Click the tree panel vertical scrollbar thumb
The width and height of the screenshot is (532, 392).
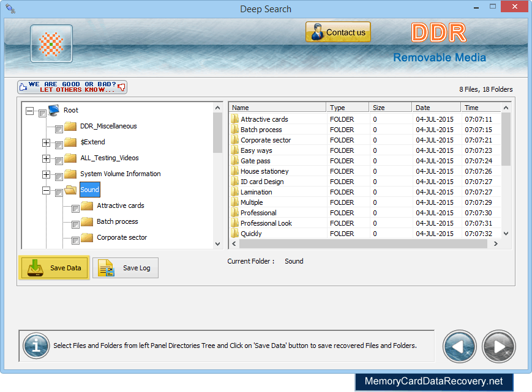tap(218, 133)
